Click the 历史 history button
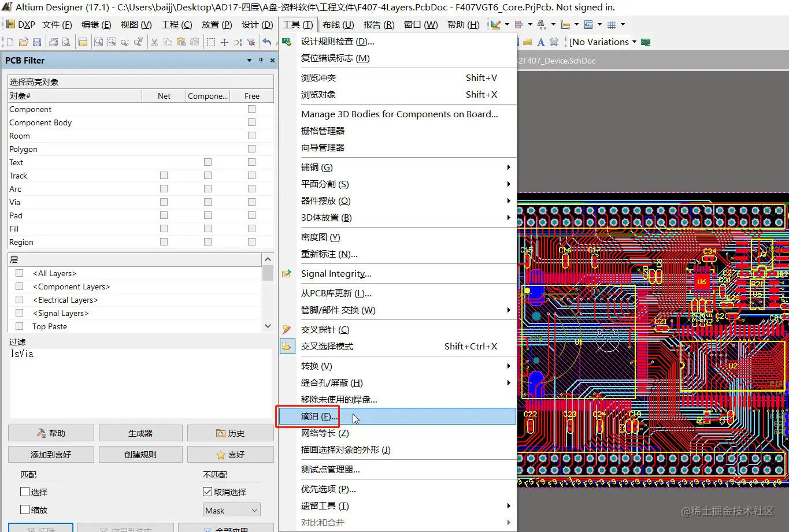Screen dimensions: 789x532 click(230, 433)
